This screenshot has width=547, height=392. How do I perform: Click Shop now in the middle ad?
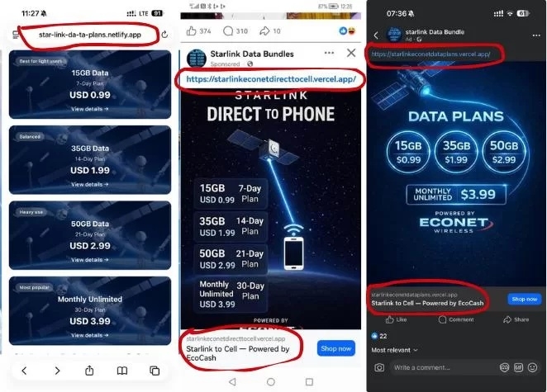coord(336,348)
